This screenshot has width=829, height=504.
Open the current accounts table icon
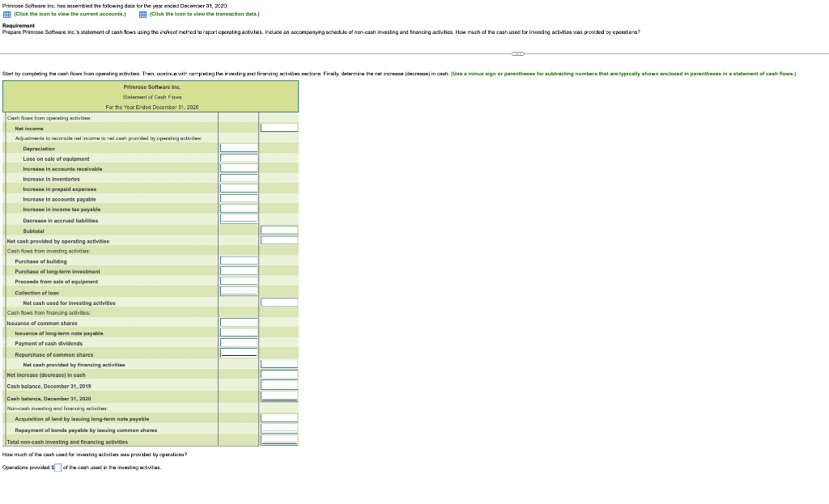tap(6, 15)
